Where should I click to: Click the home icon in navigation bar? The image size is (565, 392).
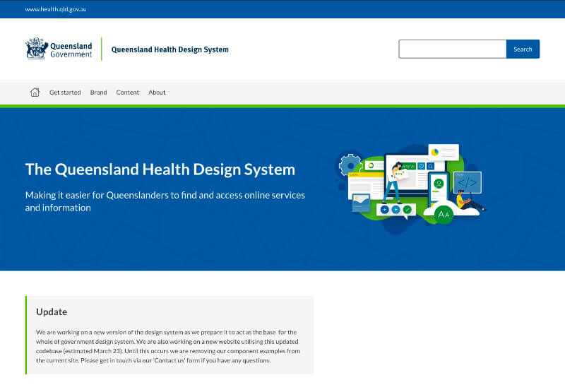coord(35,92)
